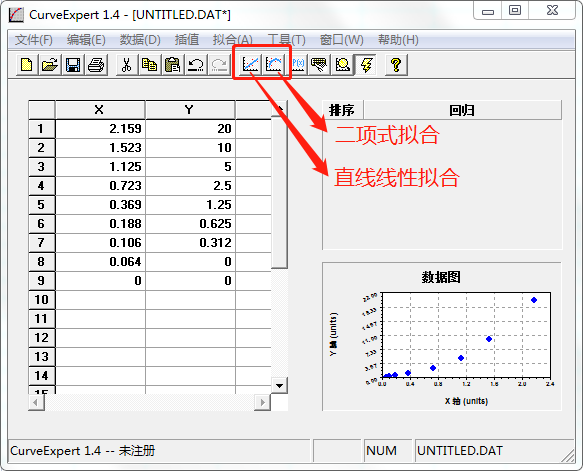This screenshot has width=583, height=471.
Task: Create a new data file
Action: pos(27,65)
